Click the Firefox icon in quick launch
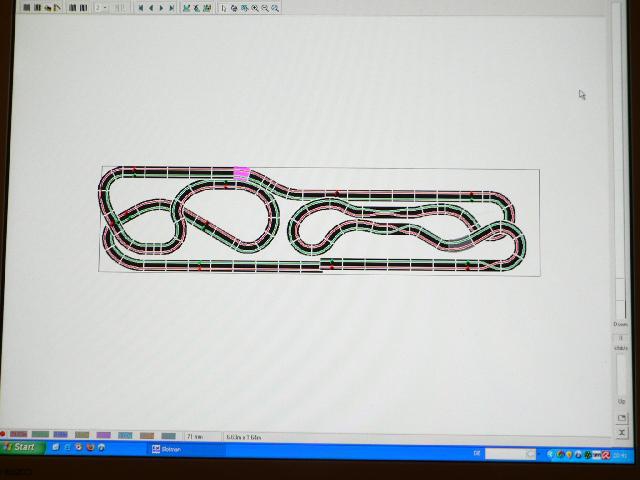 pyautogui.click(x=89, y=447)
